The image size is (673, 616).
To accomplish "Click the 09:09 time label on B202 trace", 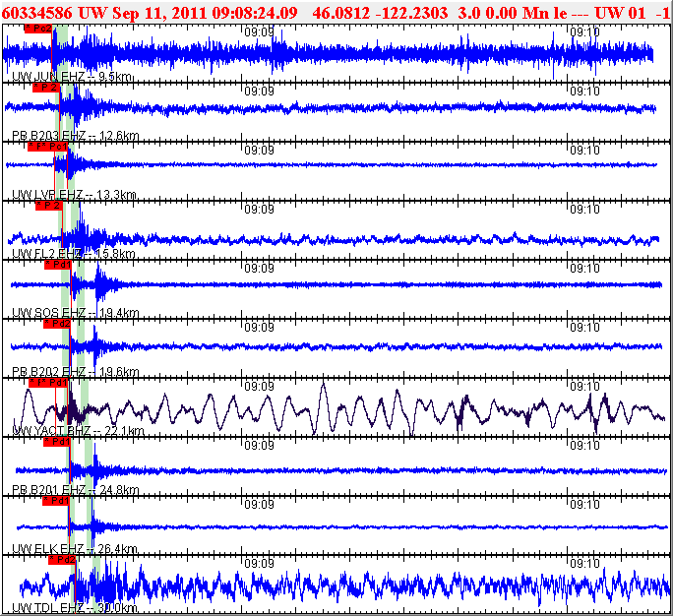I will [x=259, y=327].
